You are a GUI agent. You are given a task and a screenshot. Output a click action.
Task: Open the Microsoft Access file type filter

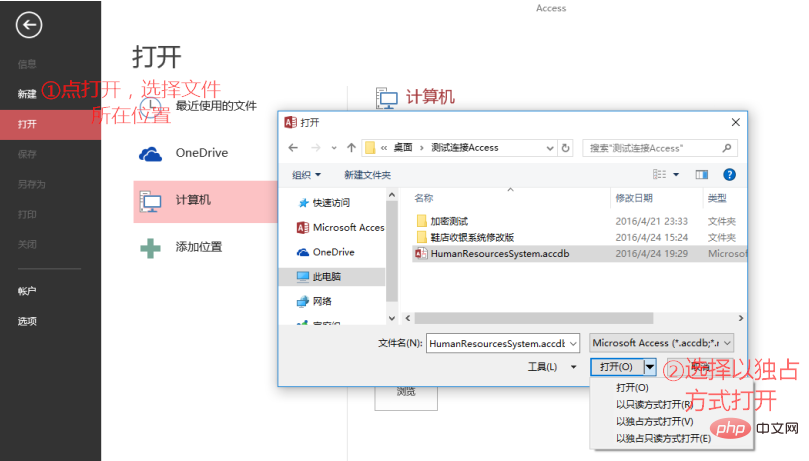(662, 343)
